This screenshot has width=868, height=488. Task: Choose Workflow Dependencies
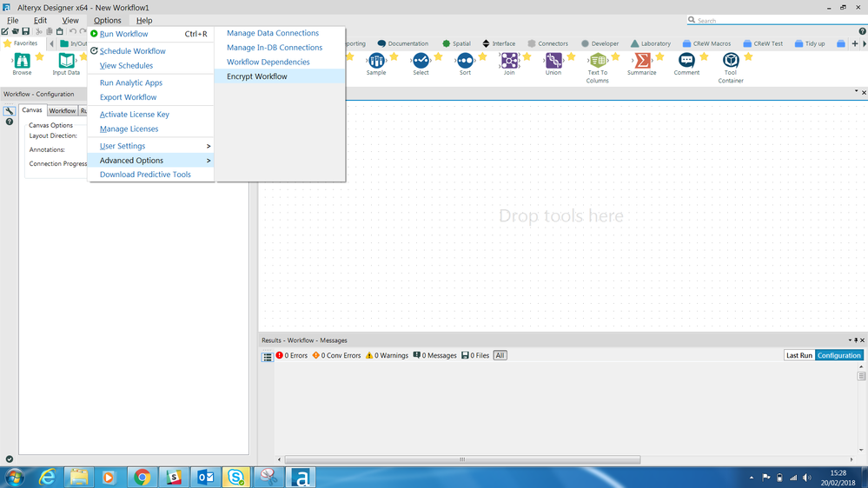(x=280, y=62)
